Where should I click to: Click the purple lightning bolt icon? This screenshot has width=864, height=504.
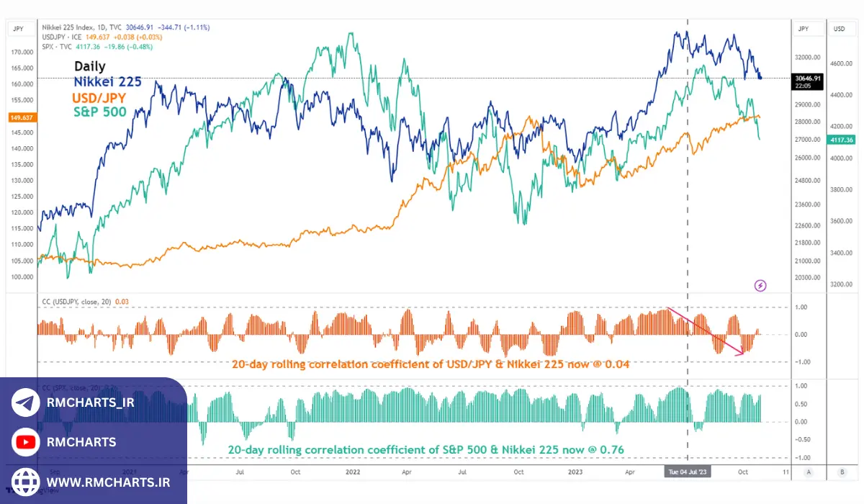(x=760, y=286)
